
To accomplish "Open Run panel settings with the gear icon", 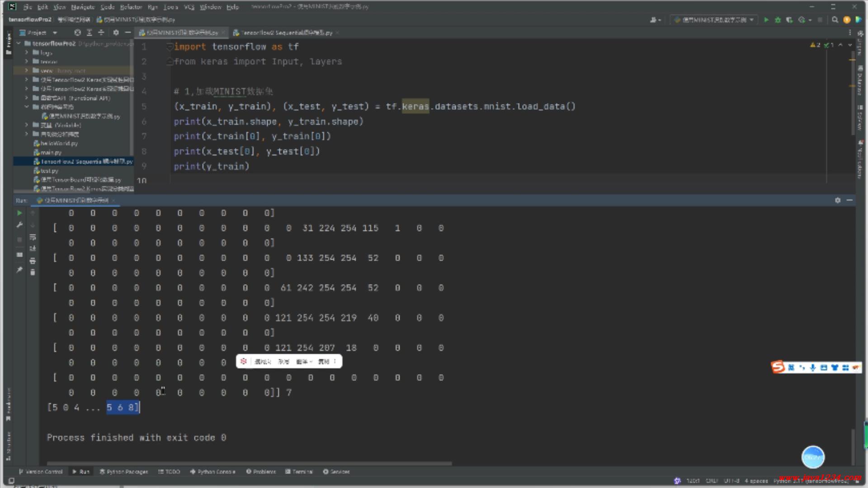I will (837, 200).
